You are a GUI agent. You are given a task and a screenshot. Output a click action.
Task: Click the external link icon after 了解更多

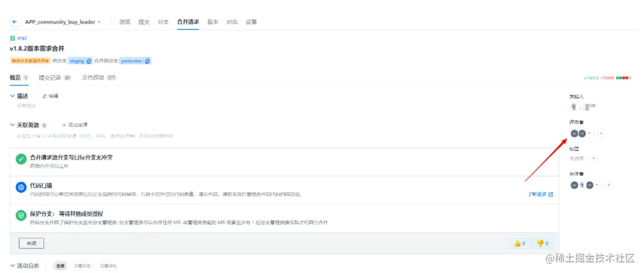click(x=551, y=194)
